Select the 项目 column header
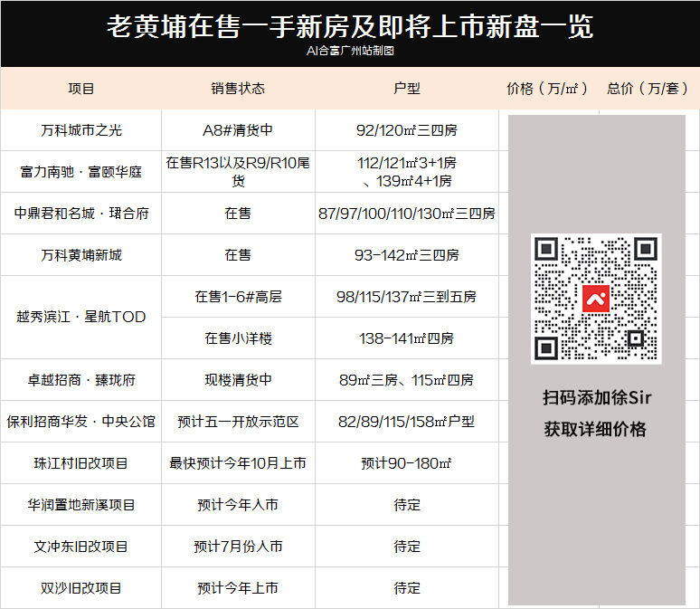 (x=81, y=89)
